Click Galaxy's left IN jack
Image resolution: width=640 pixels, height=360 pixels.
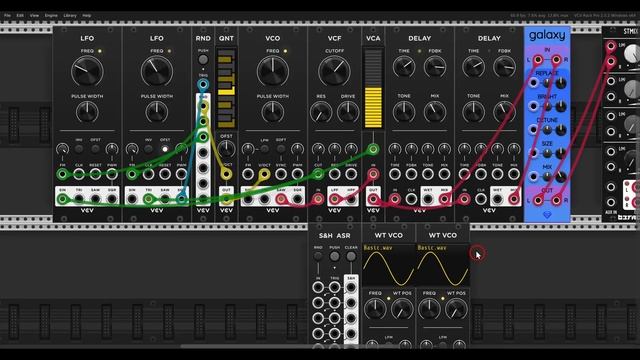538,60
